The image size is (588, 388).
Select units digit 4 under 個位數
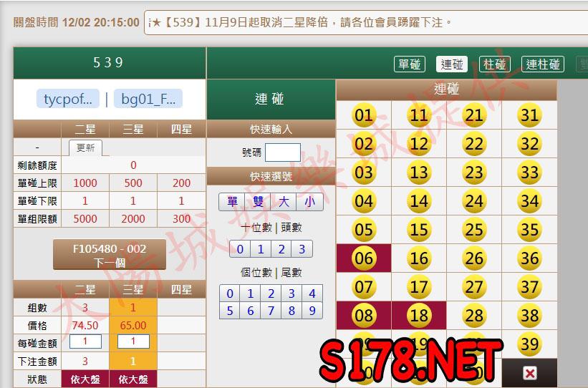pyautogui.click(x=312, y=294)
